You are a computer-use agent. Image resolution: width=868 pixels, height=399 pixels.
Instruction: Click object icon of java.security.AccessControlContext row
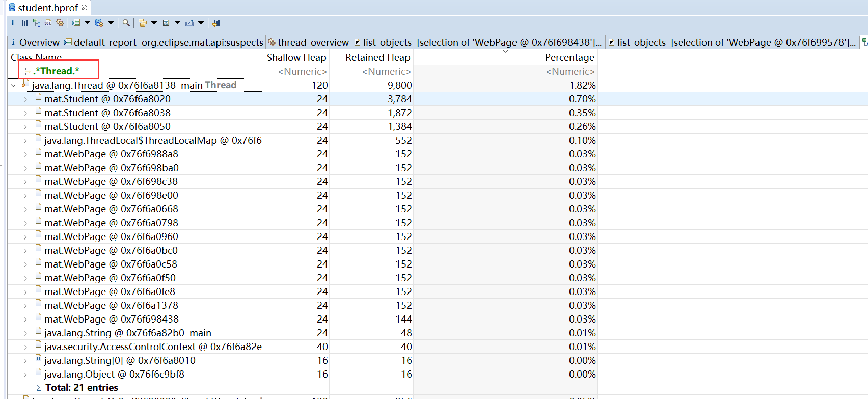(x=38, y=345)
